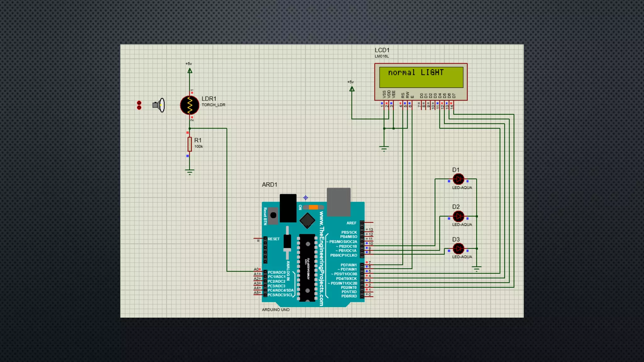Click the blue origin marker above Arduino
644x362 pixels.
(x=306, y=198)
